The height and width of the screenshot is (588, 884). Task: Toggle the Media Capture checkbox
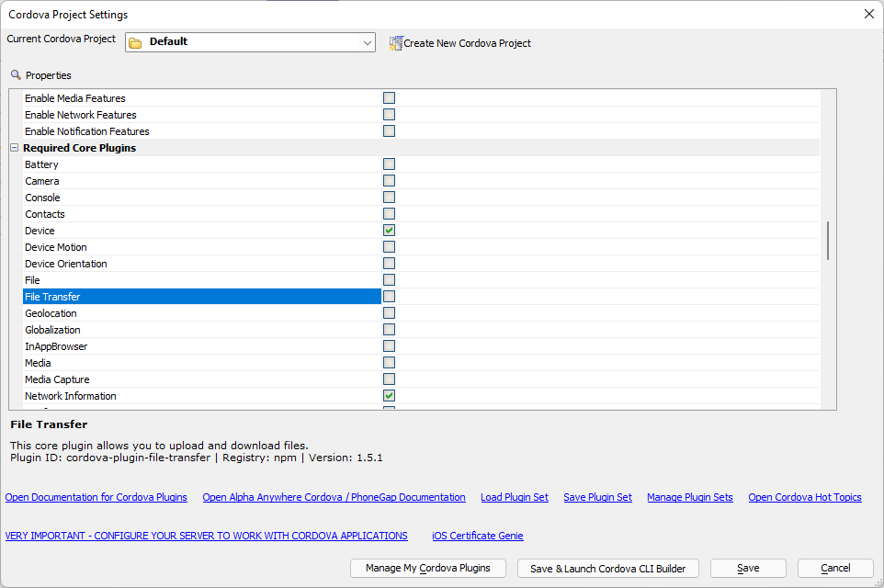[389, 379]
